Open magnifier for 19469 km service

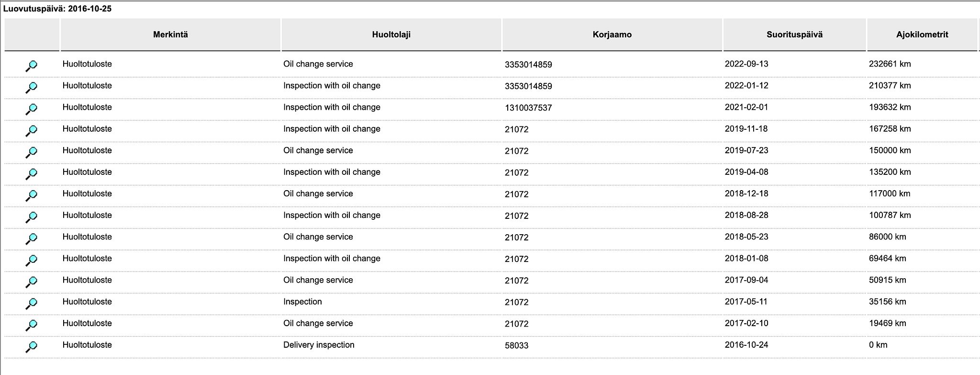pos(31,325)
